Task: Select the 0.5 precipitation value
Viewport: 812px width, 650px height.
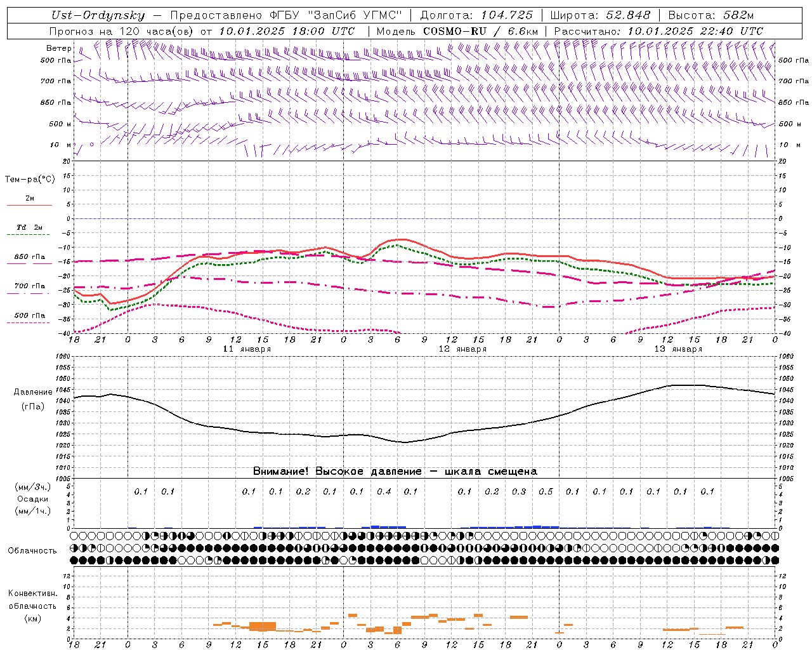Action: [546, 491]
